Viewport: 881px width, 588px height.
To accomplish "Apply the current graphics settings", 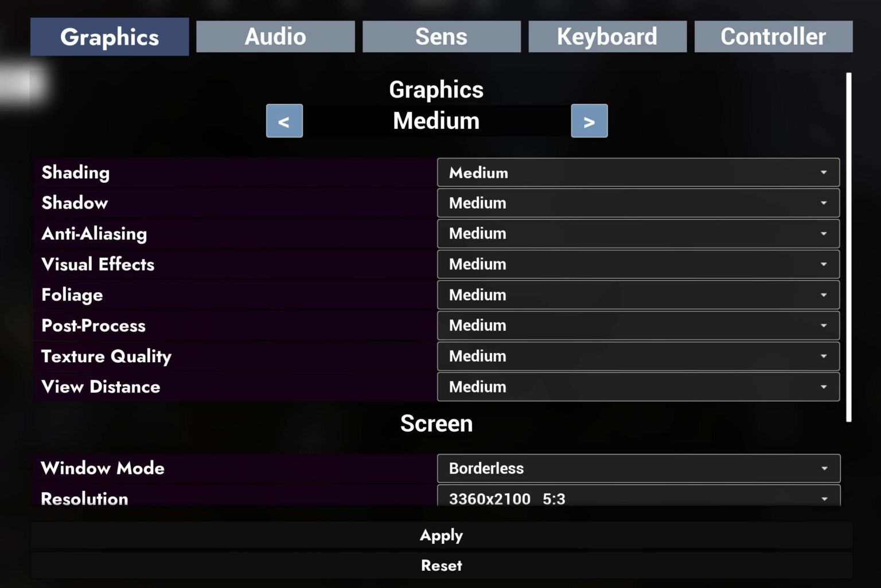I will pyautogui.click(x=440, y=535).
